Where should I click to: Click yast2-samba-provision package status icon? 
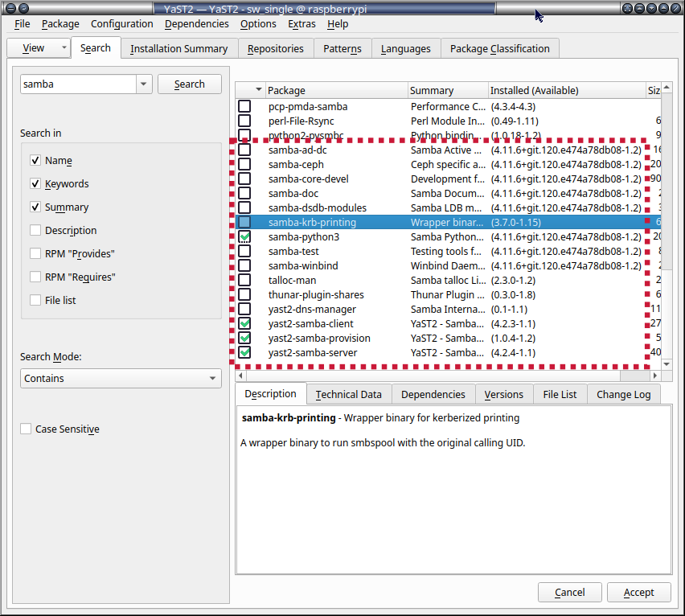click(244, 339)
